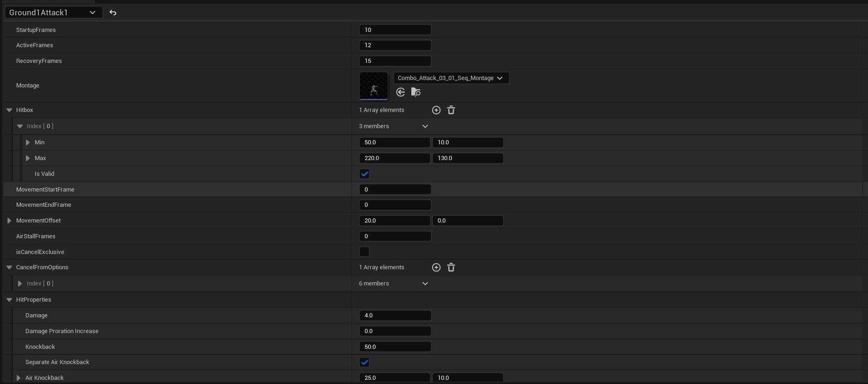Use selected asset arrow for Montage
This screenshot has width=868, height=384.
[401, 92]
